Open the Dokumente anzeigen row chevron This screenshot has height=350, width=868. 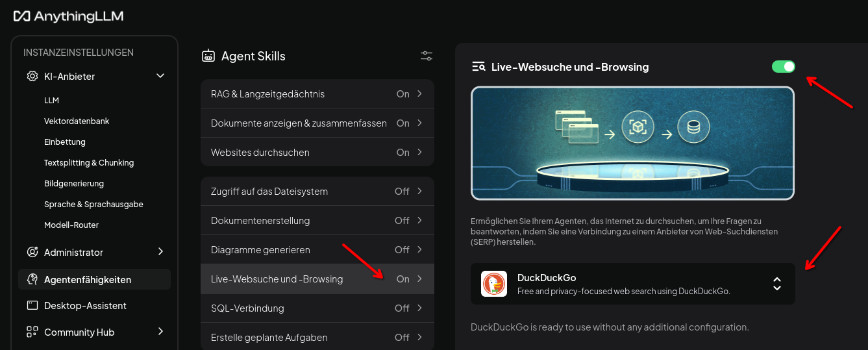click(x=420, y=123)
